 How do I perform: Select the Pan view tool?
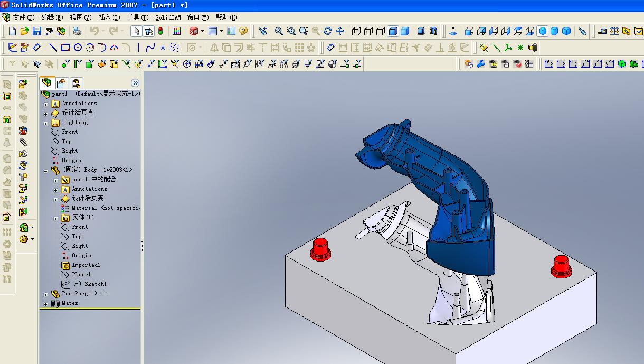pyautogui.click(x=340, y=31)
